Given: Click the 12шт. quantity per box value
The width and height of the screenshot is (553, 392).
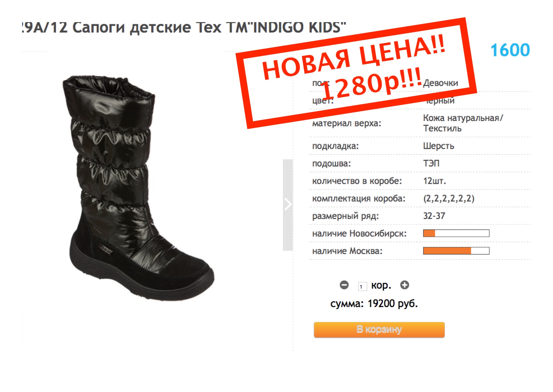Looking at the screenshot, I should click(434, 181).
